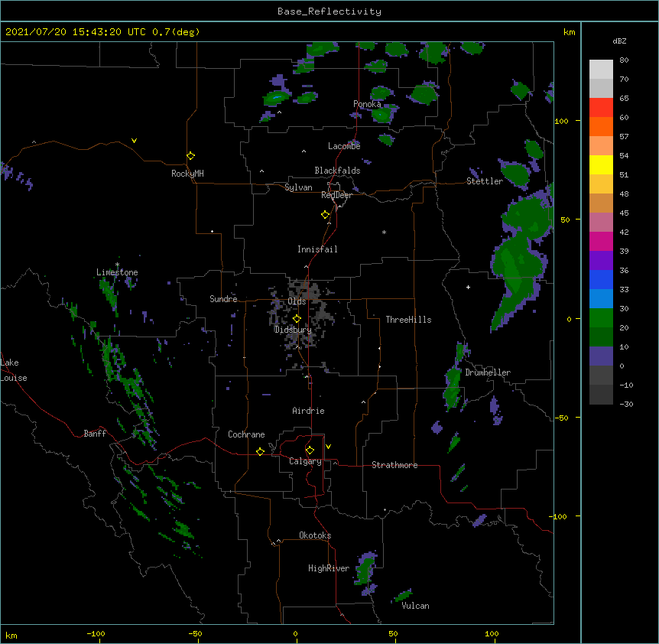Screen dimensions: 659x644
Task: Click the Base_Reflectivity title text
Action: [329, 11]
